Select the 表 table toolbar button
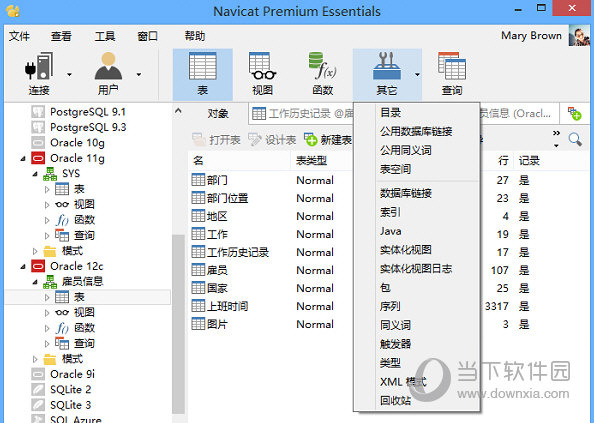594x423 pixels. [x=203, y=75]
